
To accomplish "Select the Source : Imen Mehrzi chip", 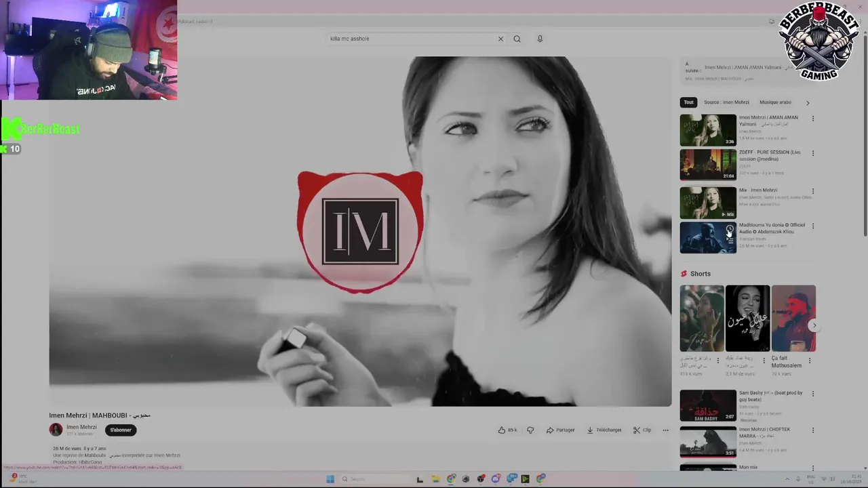I will coord(726,102).
